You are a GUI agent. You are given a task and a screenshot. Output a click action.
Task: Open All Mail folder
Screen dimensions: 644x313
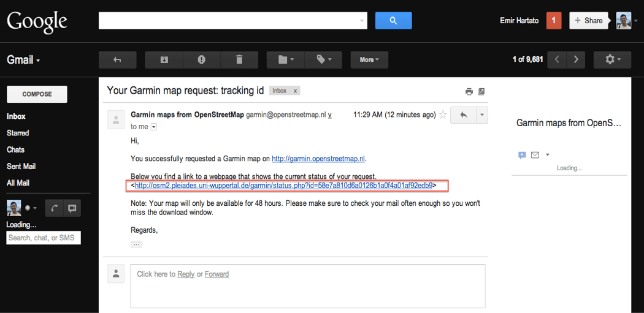click(18, 183)
